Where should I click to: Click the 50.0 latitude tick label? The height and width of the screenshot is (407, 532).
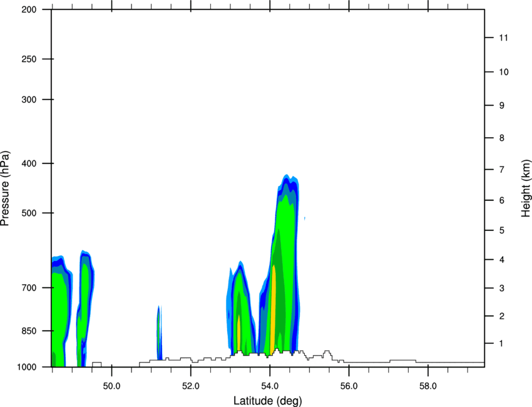click(111, 386)
